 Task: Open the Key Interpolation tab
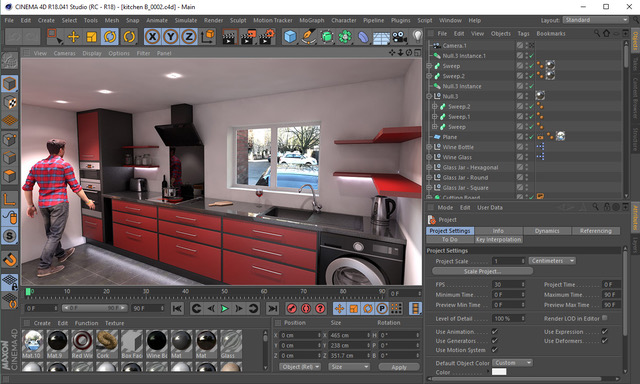click(x=498, y=240)
